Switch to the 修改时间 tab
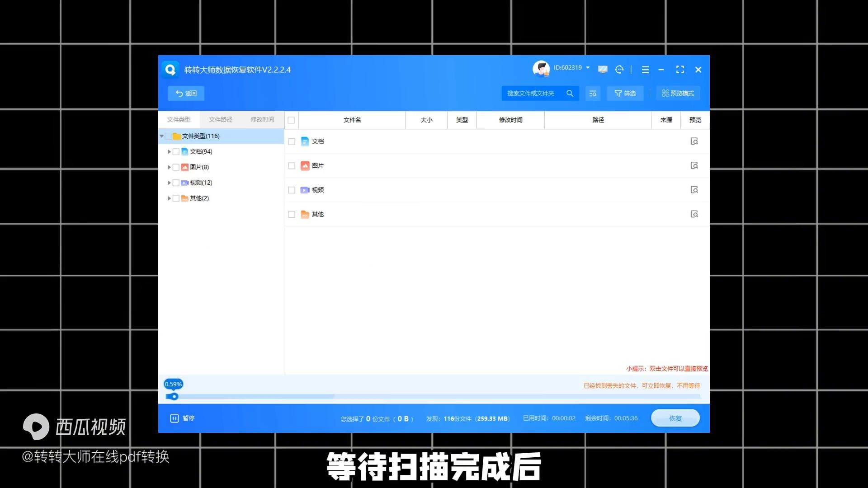 tap(262, 120)
